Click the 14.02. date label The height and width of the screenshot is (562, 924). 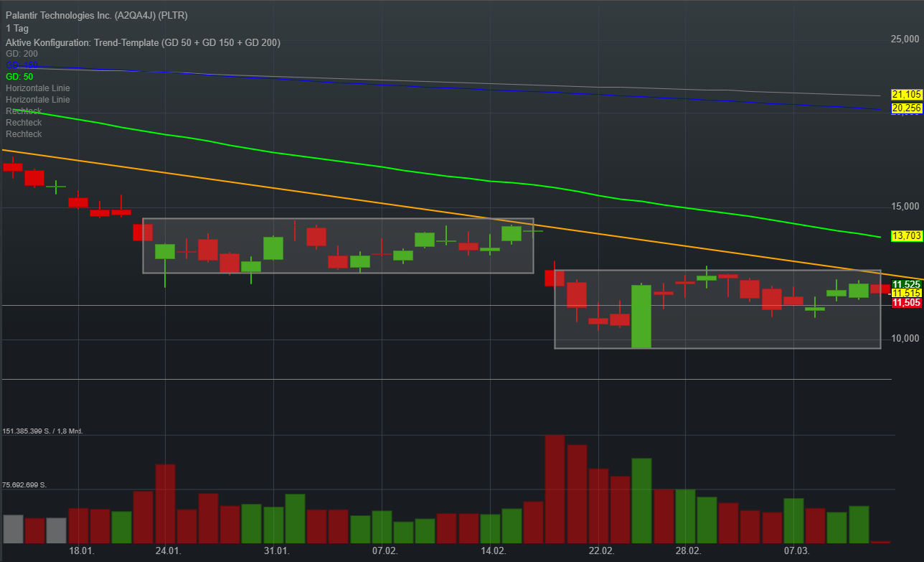(x=493, y=551)
